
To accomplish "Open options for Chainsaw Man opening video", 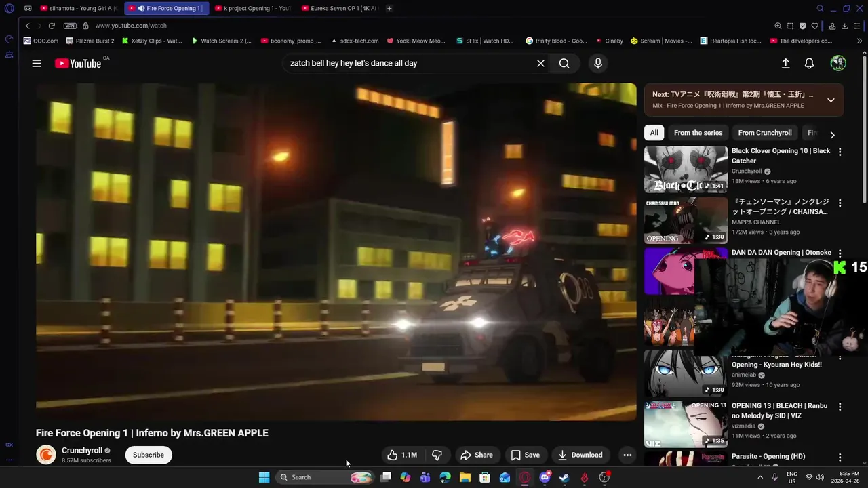I will click(840, 203).
